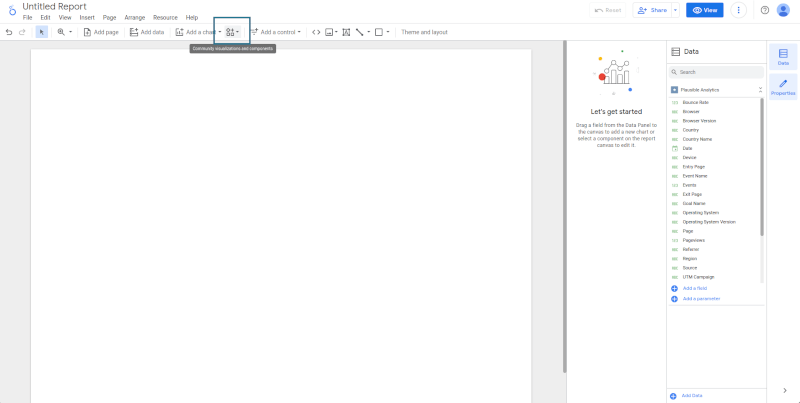Click the zoom magnifier icon
This screenshot has height=403, width=800.
click(x=61, y=32)
